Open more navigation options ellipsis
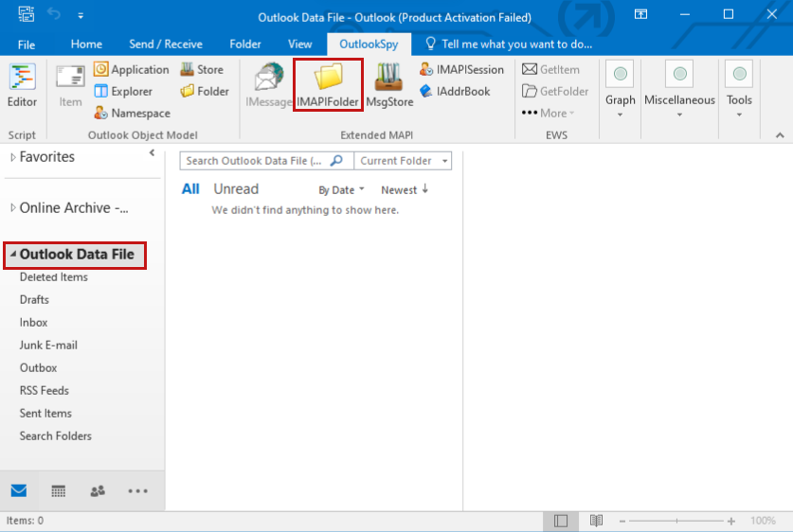This screenshot has height=532, width=793. pyautogui.click(x=137, y=490)
